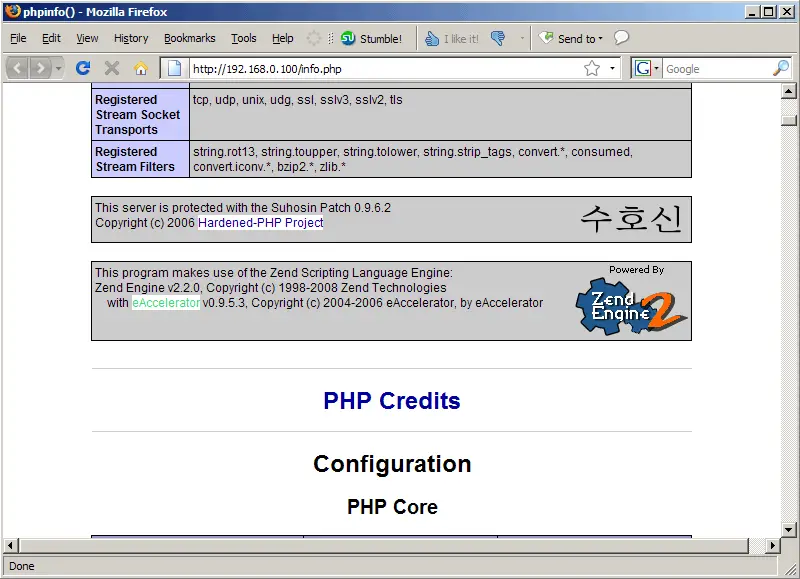The image size is (800, 579).
Task: Click the vertical scrollbar thumb
Action: 789,120
